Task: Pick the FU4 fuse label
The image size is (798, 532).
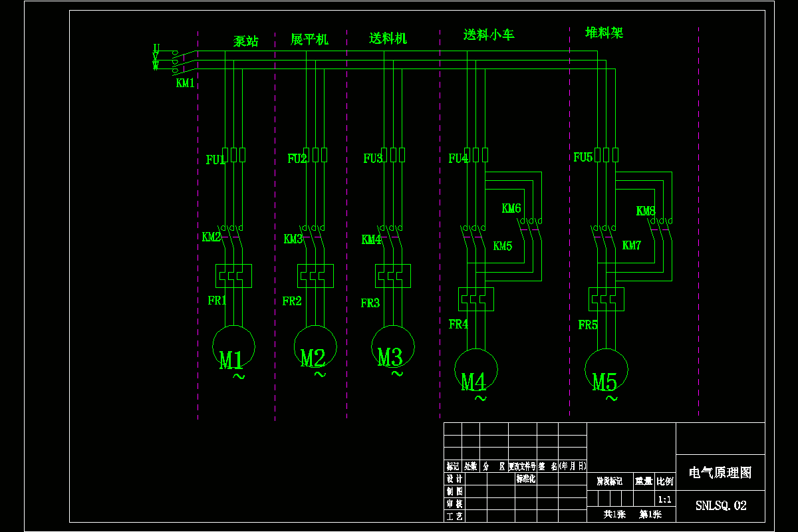Action: (458, 158)
